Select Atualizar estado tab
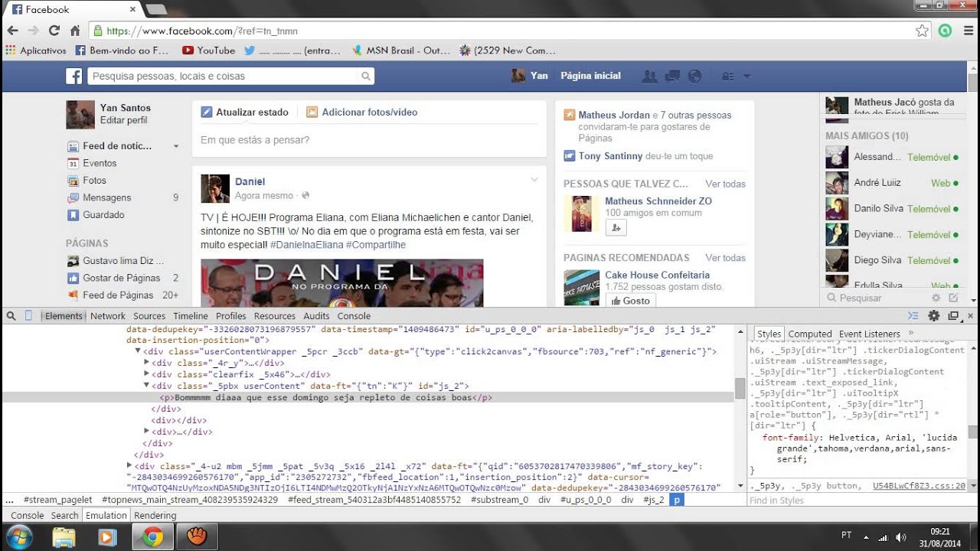Screen dimensions: 980x551 coord(244,112)
